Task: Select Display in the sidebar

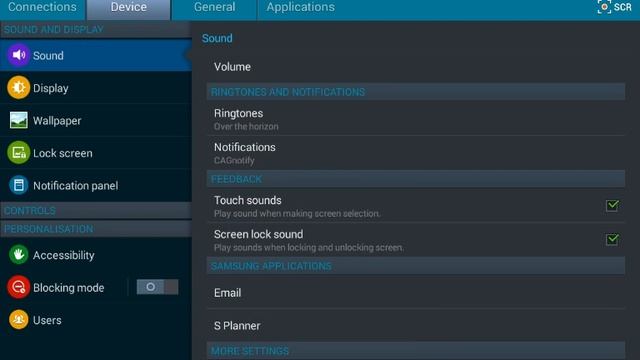Action: [96, 88]
